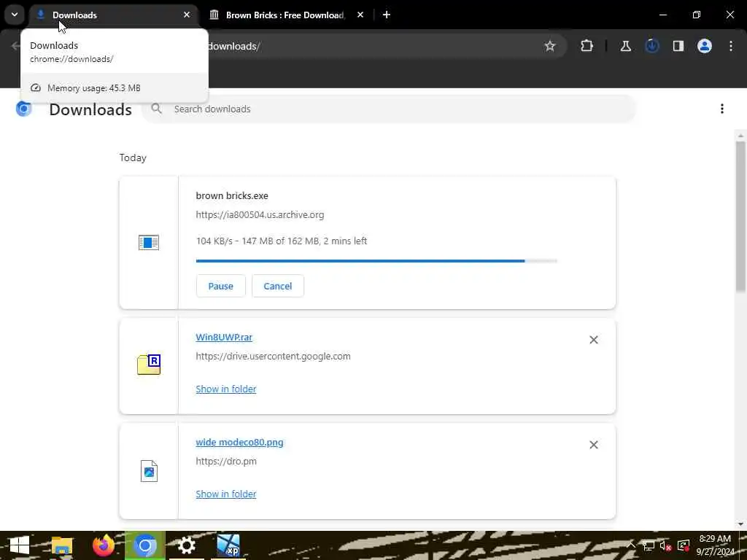747x560 pixels.
Task: Switch to the Brown Bricks tab
Action: (285, 15)
